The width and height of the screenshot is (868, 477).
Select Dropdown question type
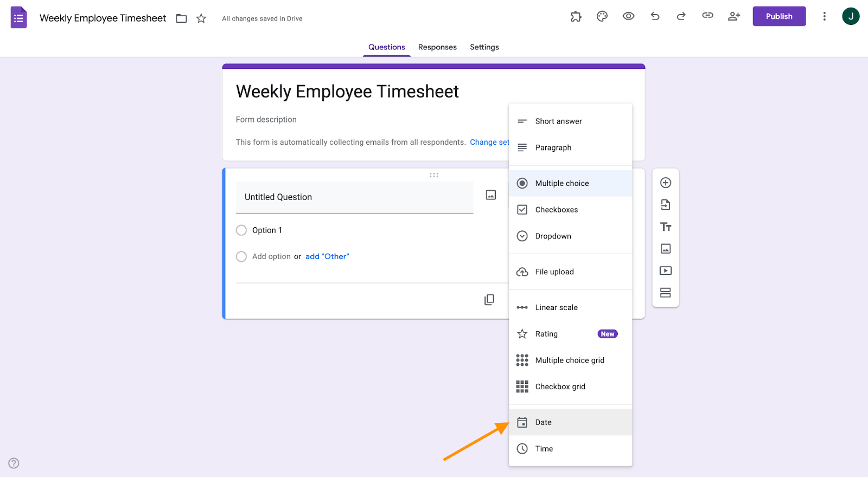[x=571, y=236]
